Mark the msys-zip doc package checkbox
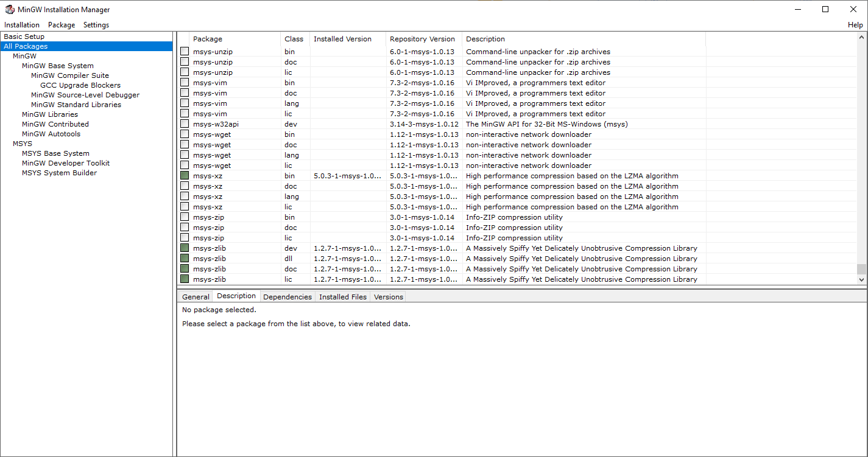868x457 pixels. point(185,228)
